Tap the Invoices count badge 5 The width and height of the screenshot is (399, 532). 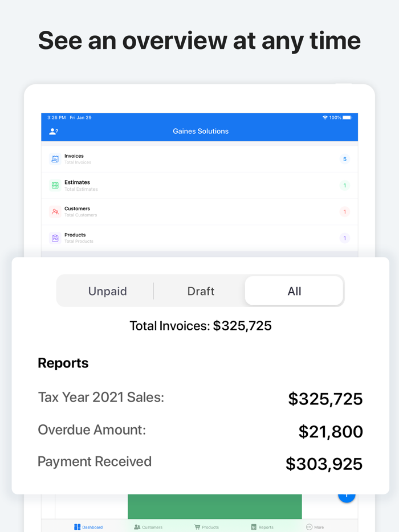coord(345,159)
